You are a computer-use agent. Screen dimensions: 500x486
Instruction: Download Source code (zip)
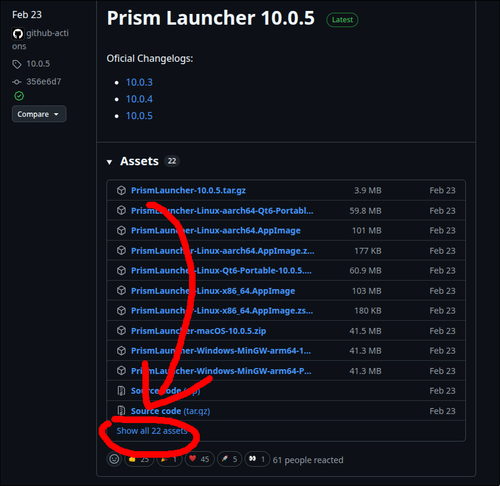point(165,391)
